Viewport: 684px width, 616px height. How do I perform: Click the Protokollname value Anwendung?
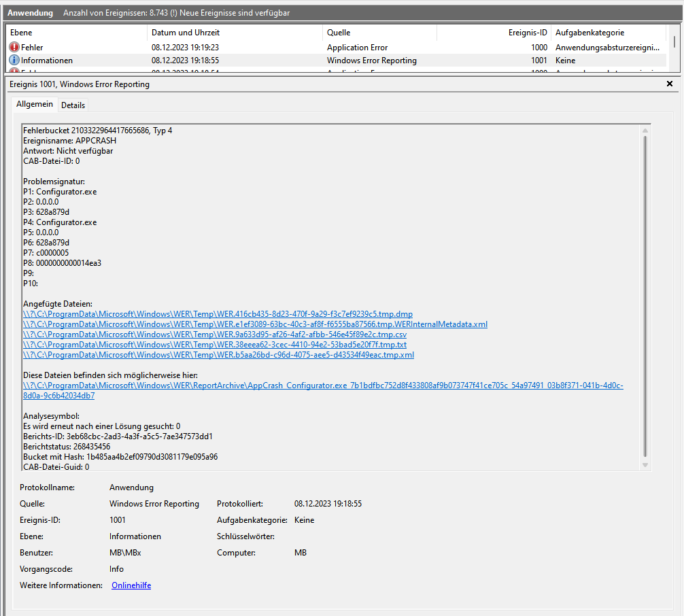coord(131,487)
